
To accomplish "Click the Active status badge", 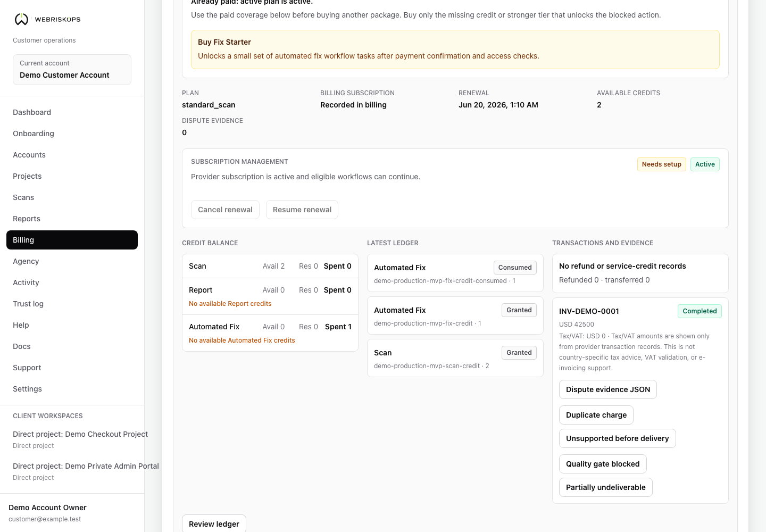I will click(705, 164).
